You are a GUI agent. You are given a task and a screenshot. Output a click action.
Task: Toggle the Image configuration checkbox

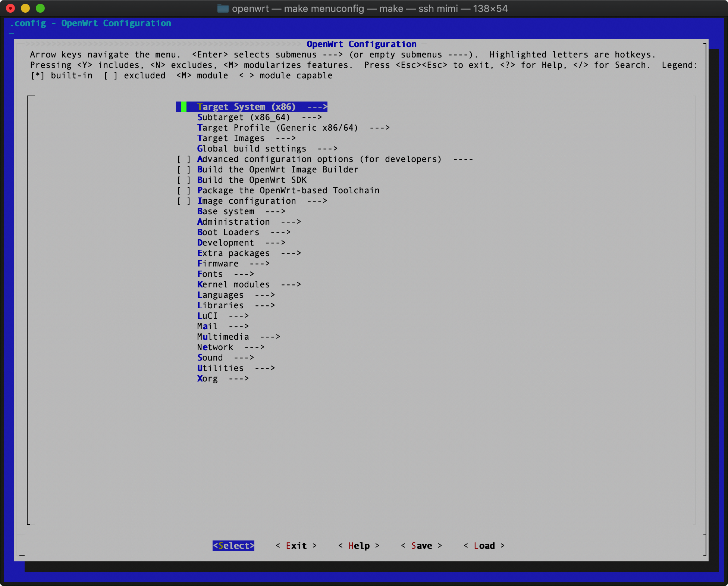click(x=183, y=201)
